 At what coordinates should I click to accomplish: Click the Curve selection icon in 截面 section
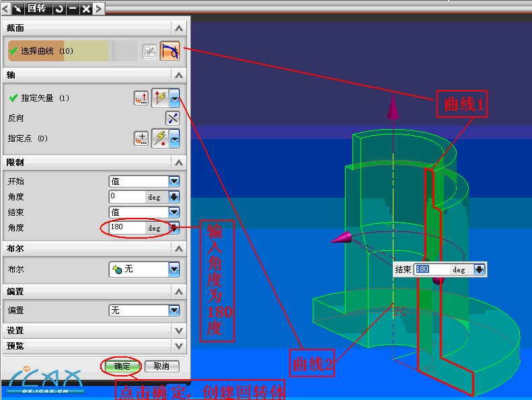[x=169, y=51]
